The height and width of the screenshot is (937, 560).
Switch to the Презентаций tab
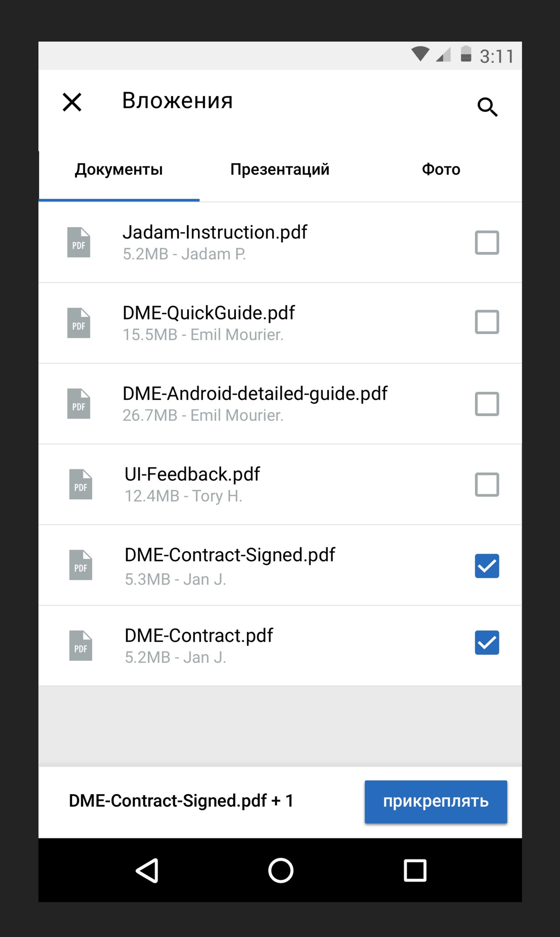pyautogui.click(x=280, y=170)
